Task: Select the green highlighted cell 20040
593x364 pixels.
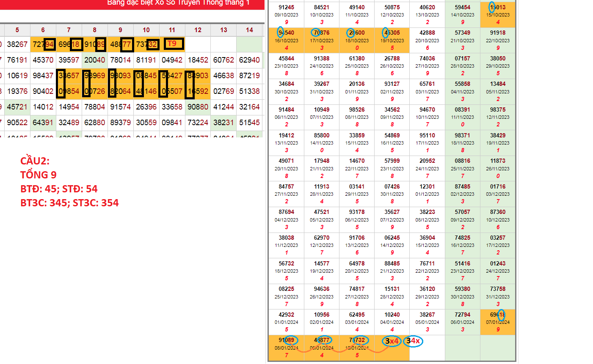Action: point(94,60)
